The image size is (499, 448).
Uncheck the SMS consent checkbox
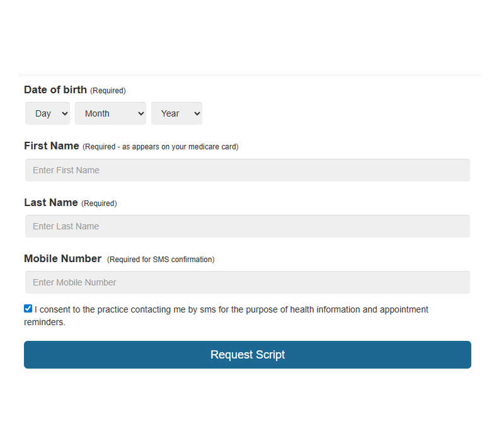[28, 309]
